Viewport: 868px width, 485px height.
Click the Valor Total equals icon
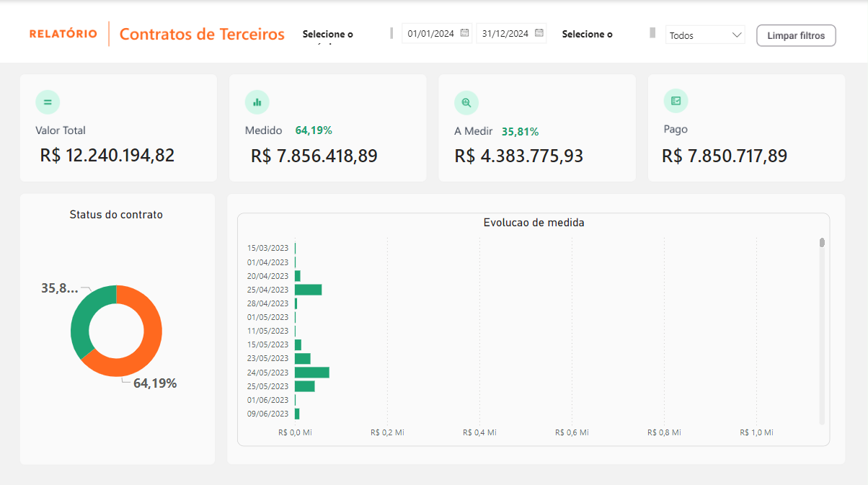(x=48, y=102)
